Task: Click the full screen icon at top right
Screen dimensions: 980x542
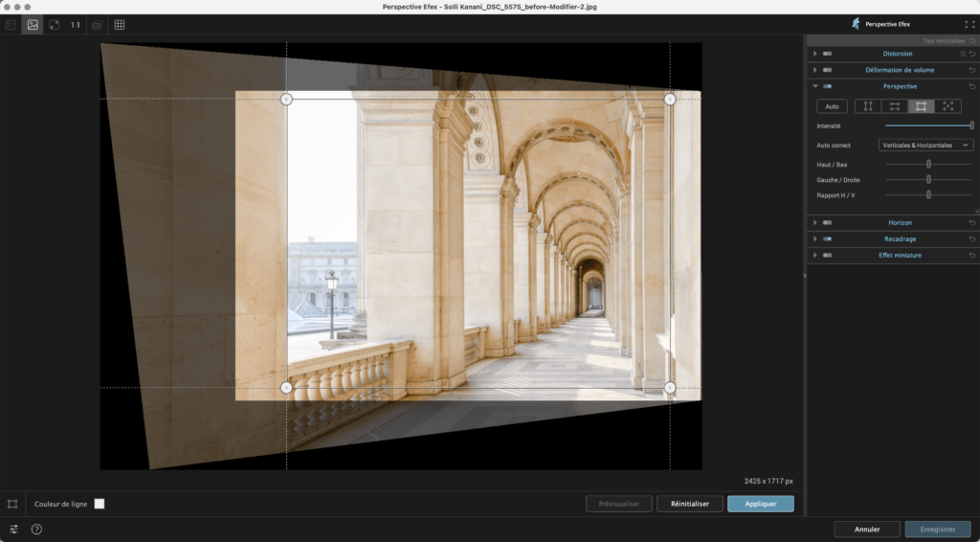Action: tap(969, 24)
